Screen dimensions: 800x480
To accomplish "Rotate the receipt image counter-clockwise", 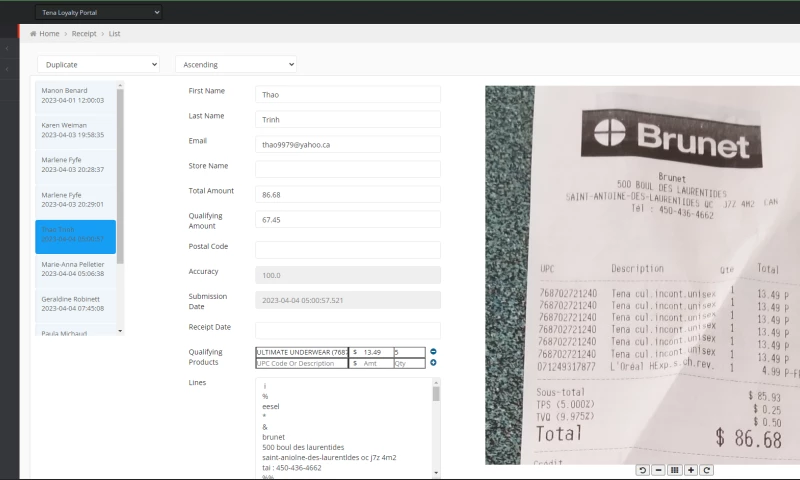I will pos(643,470).
